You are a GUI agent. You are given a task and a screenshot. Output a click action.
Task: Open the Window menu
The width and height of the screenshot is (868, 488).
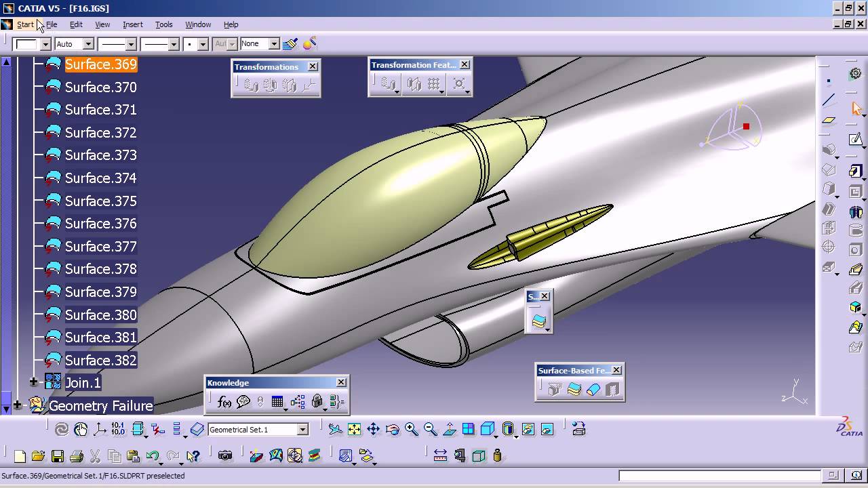click(x=198, y=24)
